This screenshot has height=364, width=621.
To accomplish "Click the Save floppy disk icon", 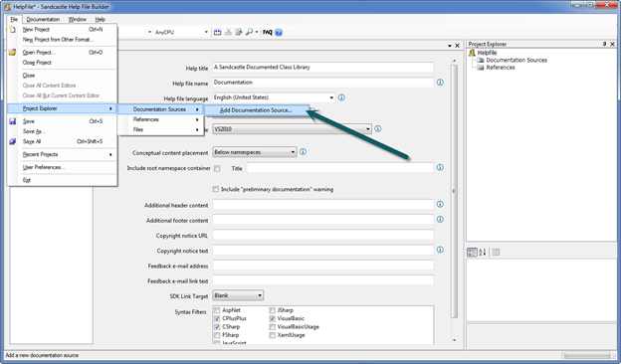I will coord(13,121).
